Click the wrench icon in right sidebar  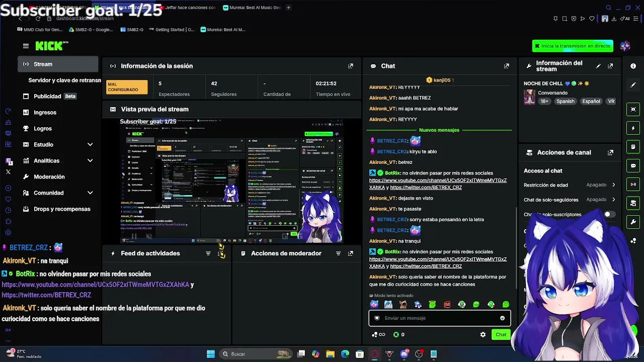click(x=633, y=222)
